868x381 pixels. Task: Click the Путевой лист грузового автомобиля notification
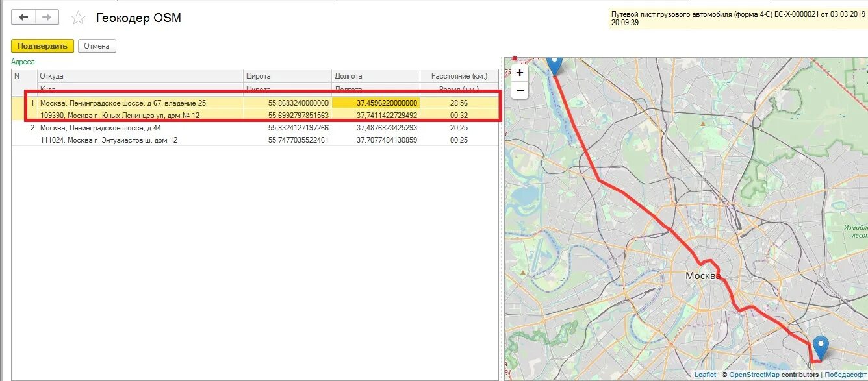pyautogui.click(x=737, y=18)
